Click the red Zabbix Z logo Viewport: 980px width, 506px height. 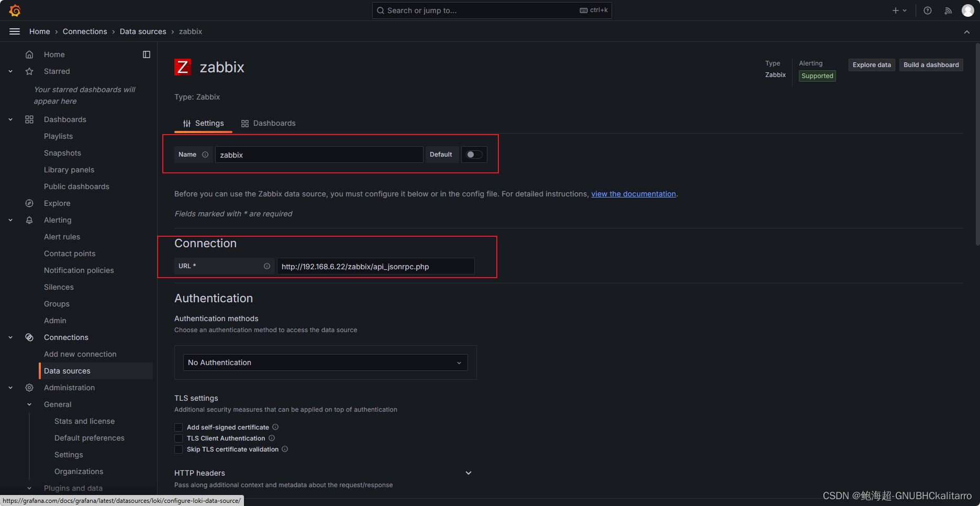coord(183,67)
